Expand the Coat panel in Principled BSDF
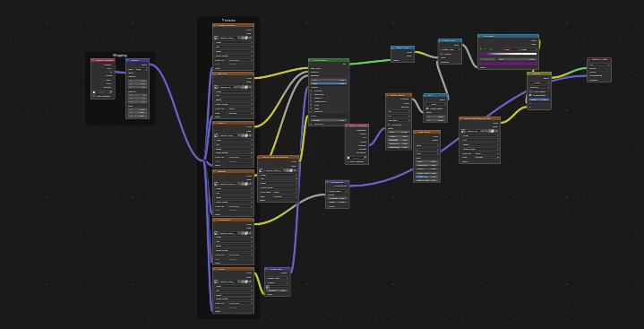The width and height of the screenshot is (644, 329). pyautogui.click(x=311, y=105)
